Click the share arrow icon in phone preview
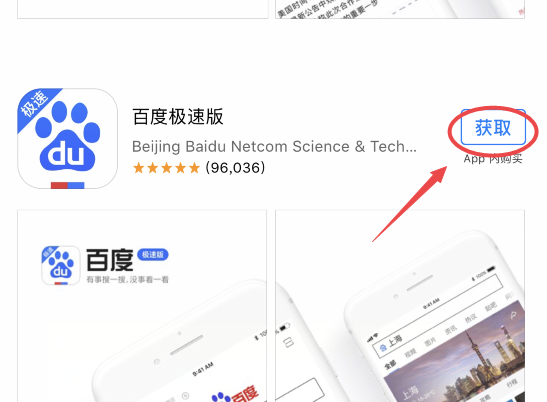 click(514, 316)
